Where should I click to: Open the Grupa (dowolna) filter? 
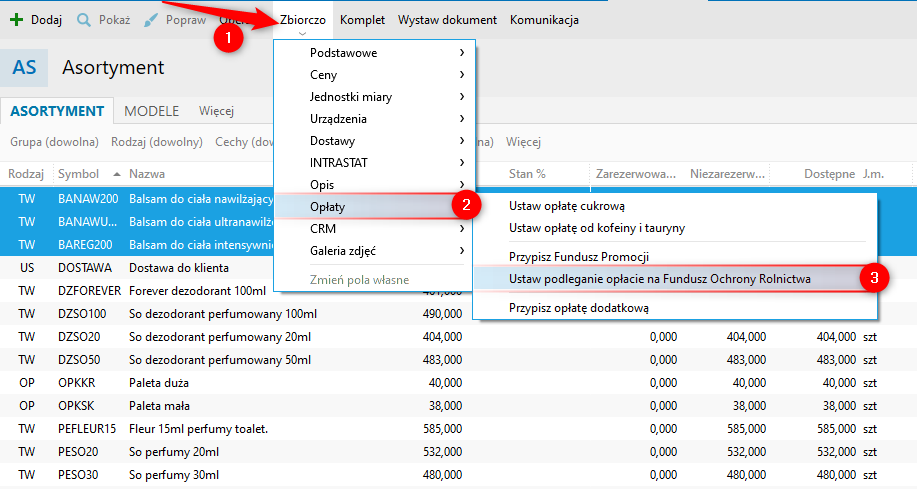[54, 142]
